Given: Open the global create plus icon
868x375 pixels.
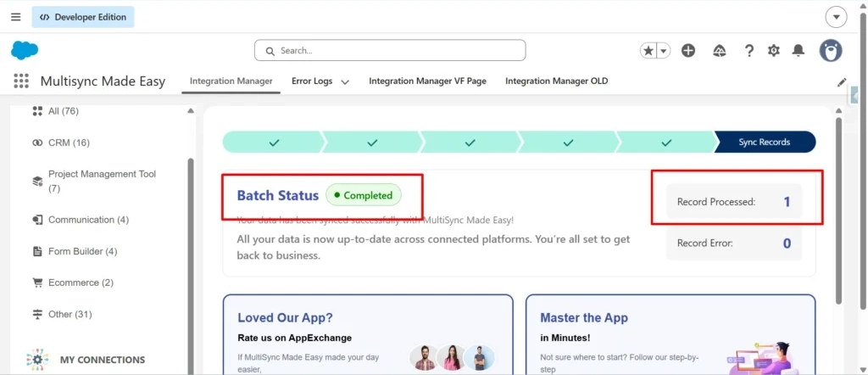Looking at the screenshot, I should coord(688,51).
